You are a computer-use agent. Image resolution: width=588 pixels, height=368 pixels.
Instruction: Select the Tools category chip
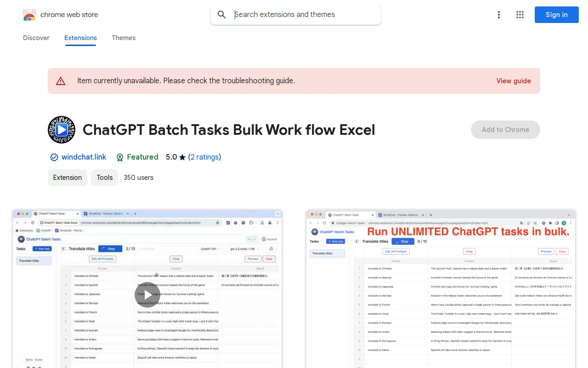pos(104,178)
